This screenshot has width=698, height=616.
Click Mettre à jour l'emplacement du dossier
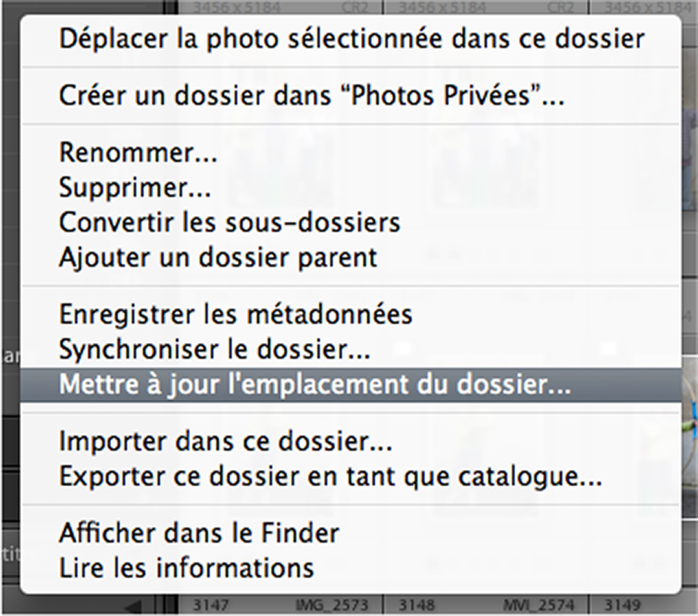pyautogui.click(x=351, y=385)
